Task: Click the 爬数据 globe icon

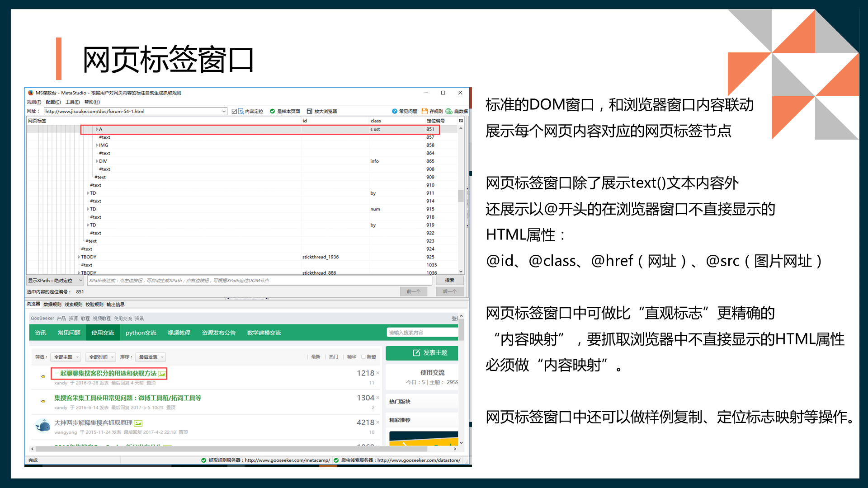Action: [x=449, y=111]
